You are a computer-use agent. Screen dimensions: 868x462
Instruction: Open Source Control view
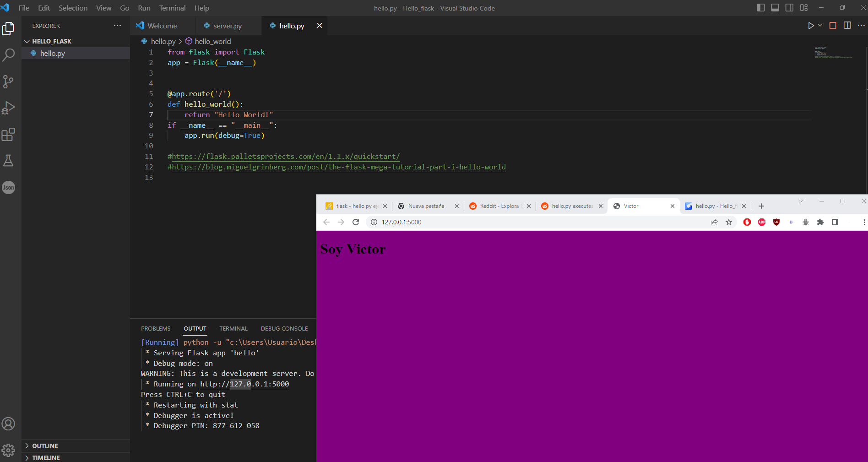coord(8,82)
